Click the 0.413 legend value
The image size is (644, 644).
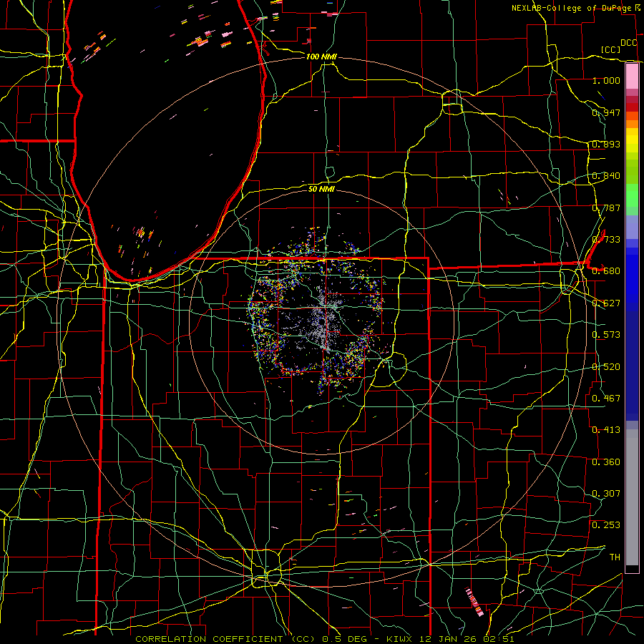[606, 429]
